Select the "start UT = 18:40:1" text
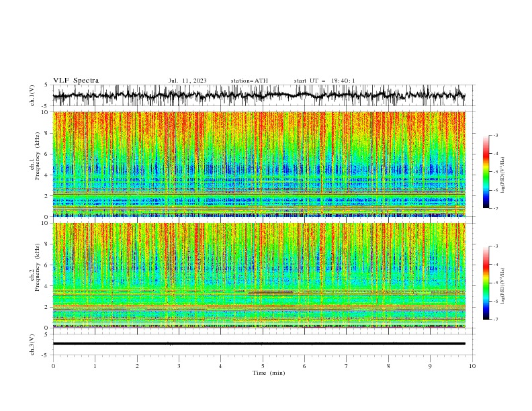 (x=324, y=81)
